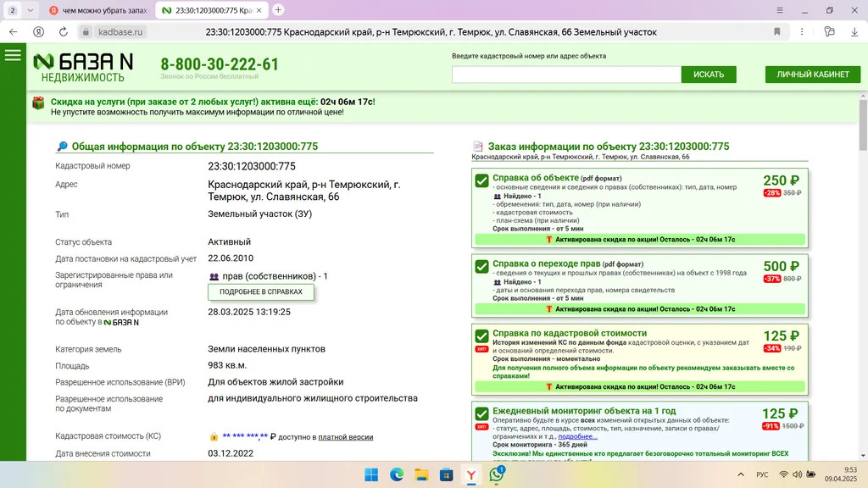Click the owners icon next to прав (собственников)

tap(214, 276)
